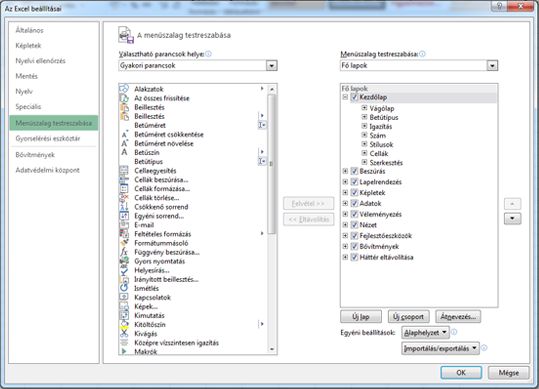
Task: Click the Felvétel add button
Action: click(x=308, y=203)
